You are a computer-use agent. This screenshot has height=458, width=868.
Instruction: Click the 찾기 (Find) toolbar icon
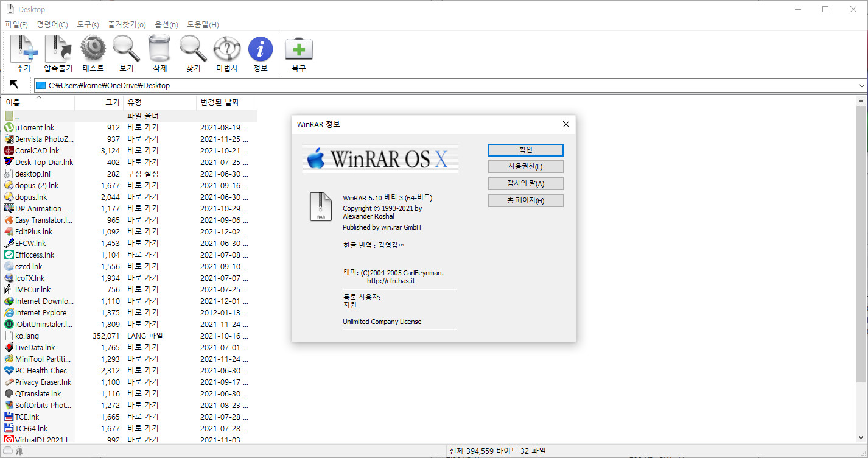point(193,49)
